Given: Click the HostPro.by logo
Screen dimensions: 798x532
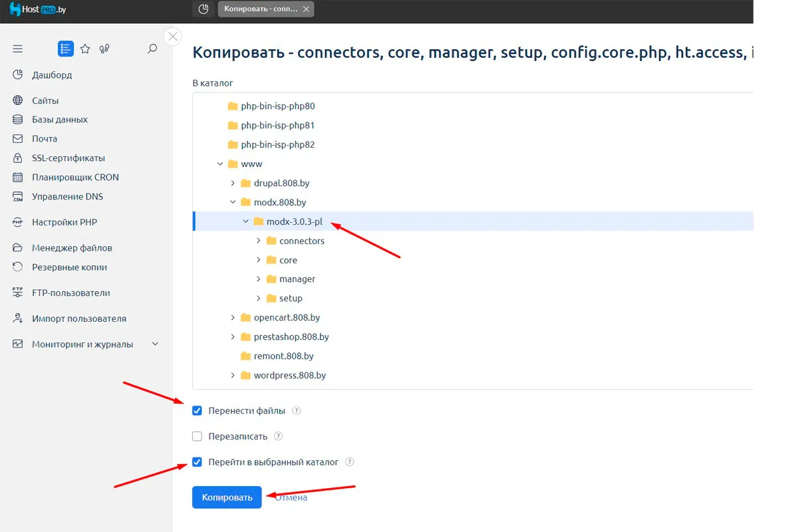Looking at the screenshot, I should [38, 9].
